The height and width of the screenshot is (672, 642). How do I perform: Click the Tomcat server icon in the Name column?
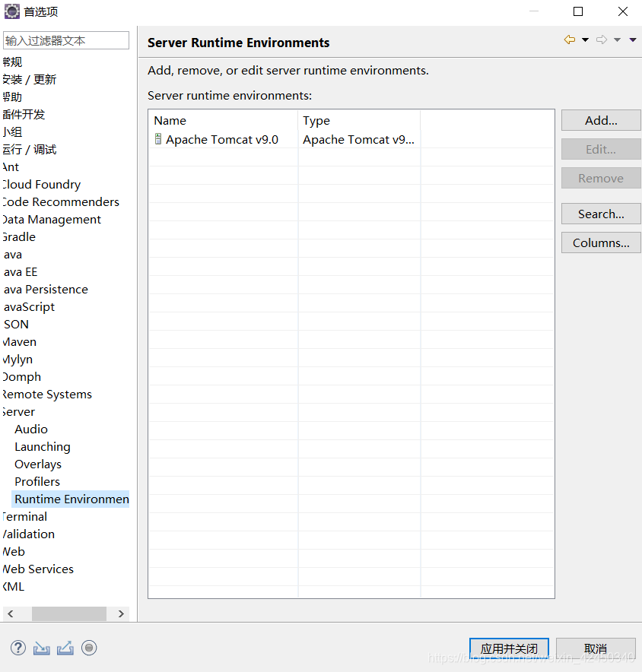(157, 139)
